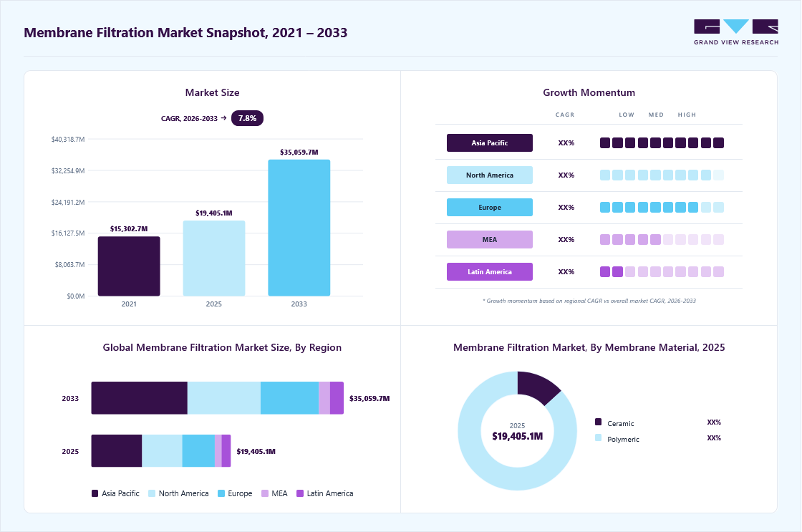This screenshot has width=802, height=532.
Task: Click the $19,405.1M label above 2025 bar
Action: [x=214, y=213]
